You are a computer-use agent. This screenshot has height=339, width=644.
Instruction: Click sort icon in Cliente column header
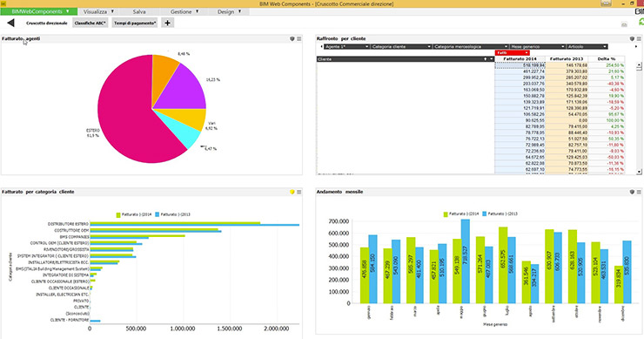pyautogui.click(x=485, y=59)
